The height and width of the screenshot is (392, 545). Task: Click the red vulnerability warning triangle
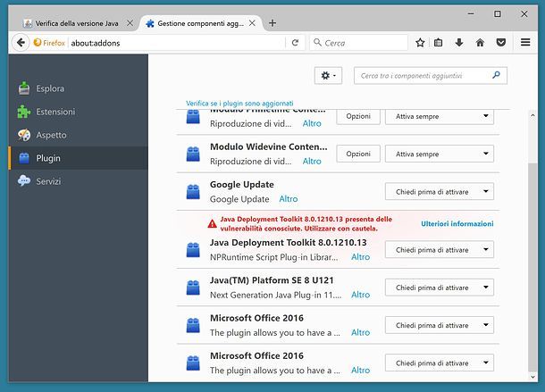pyautogui.click(x=212, y=224)
